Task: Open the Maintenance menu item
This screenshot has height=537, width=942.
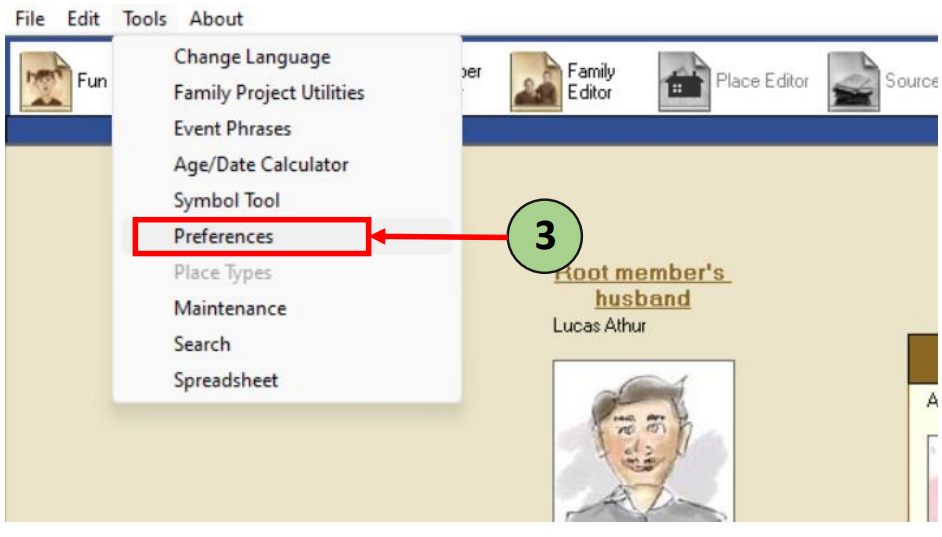Action: 230,309
